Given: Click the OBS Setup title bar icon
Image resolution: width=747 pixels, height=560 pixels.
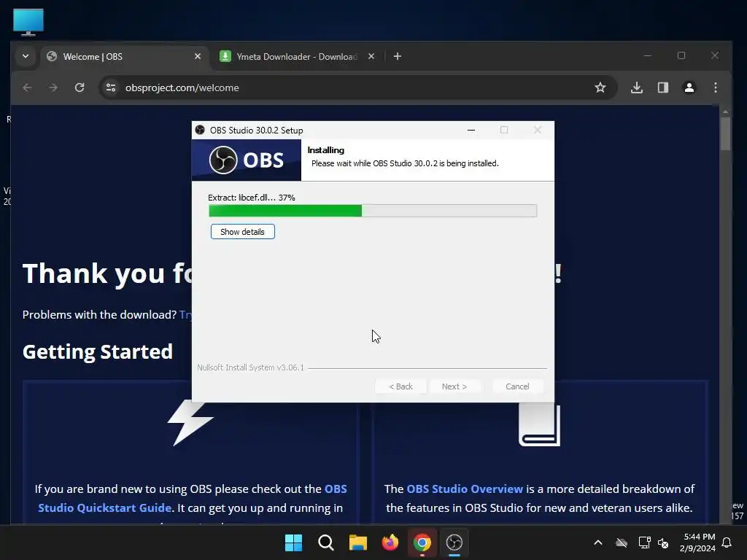Looking at the screenshot, I should (200, 130).
